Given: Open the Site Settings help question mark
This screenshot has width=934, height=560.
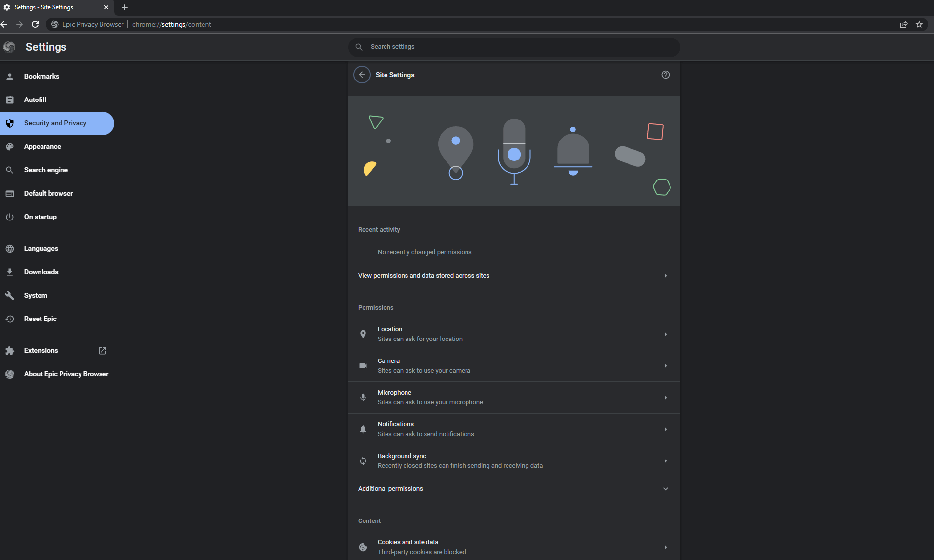Looking at the screenshot, I should [665, 74].
